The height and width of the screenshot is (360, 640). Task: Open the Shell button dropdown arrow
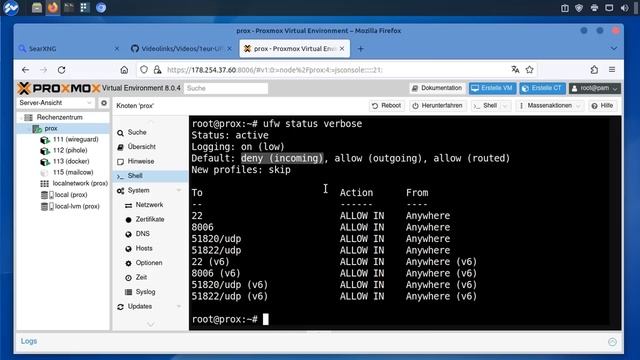(506, 106)
